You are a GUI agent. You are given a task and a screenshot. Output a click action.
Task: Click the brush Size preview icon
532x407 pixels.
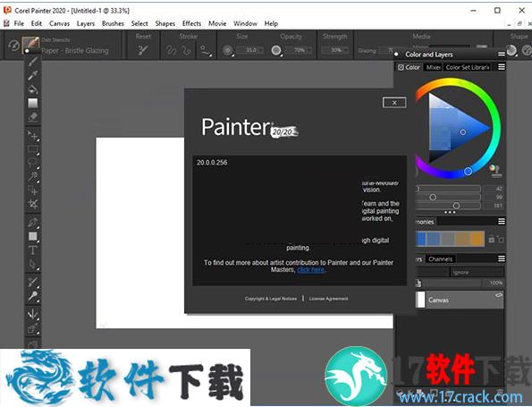coord(228,51)
